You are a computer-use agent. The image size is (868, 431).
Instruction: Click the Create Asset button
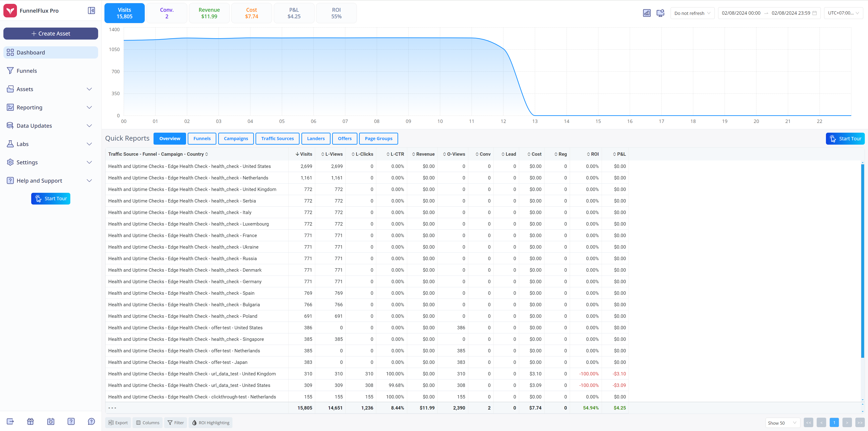tap(51, 33)
